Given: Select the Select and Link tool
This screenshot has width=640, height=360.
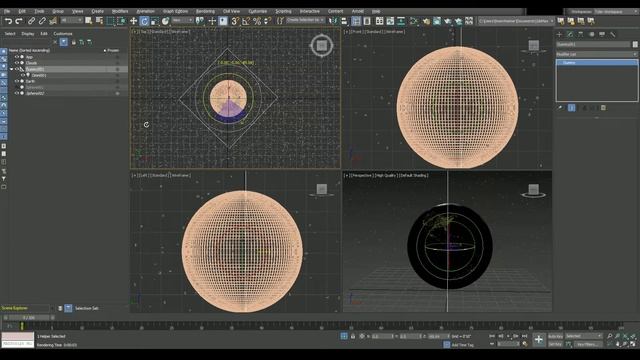Looking at the screenshot, I should [31, 21].
